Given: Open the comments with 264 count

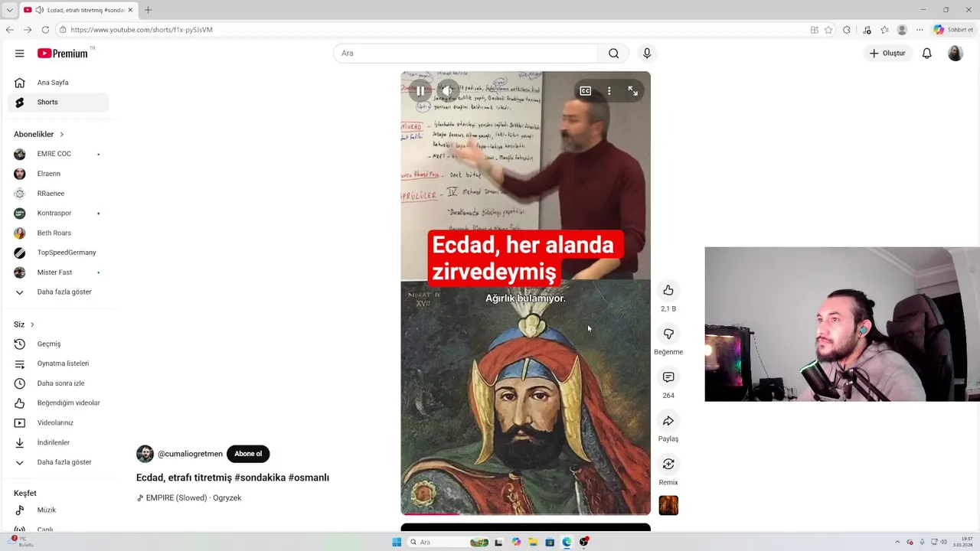Looking at the screenshot, I should [x=668, y=377].
